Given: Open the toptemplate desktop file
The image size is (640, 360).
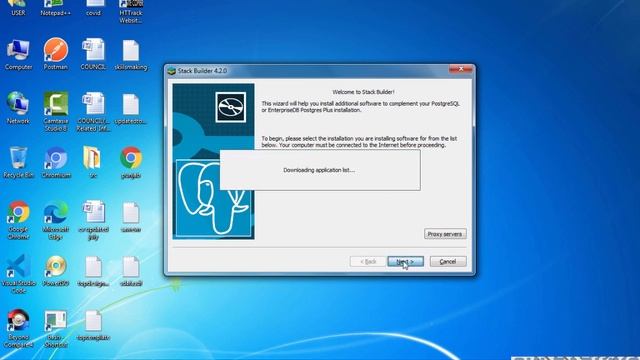Looking at the screenshot, I should click(93, 326).
